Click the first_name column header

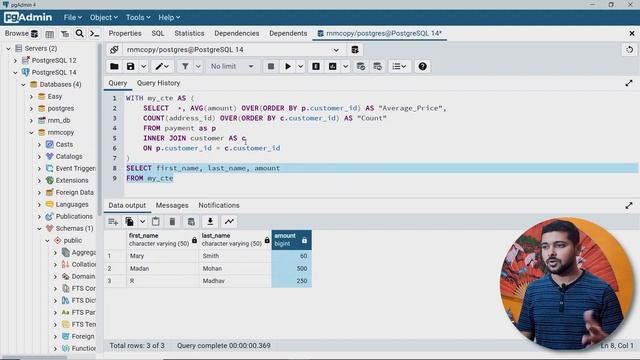click(x=162, y=240)
